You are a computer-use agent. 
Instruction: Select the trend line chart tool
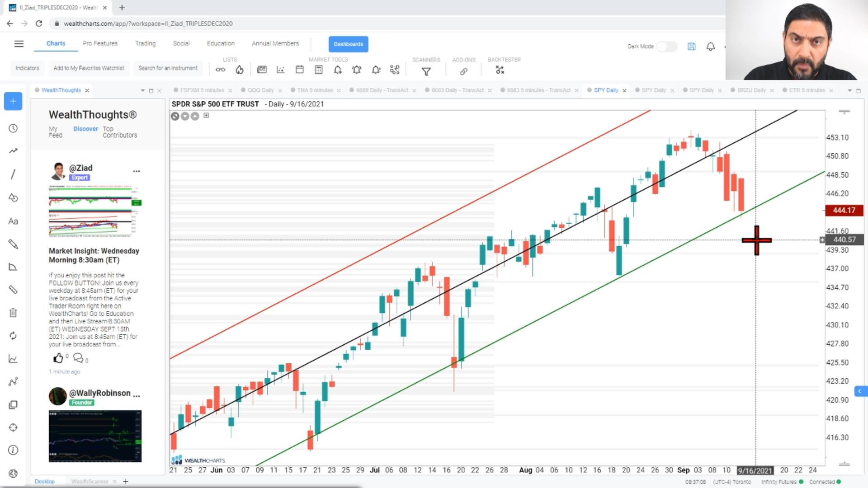pyautogui.click(x=13, y=151)
